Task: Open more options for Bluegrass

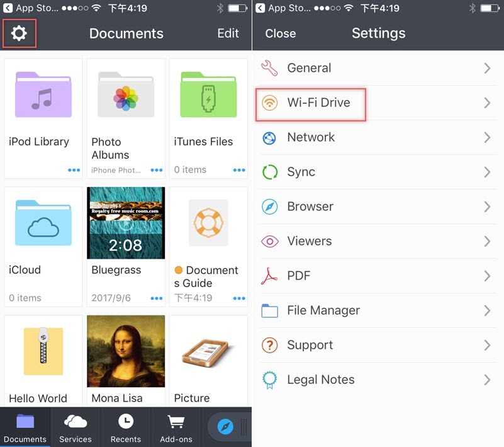Action: point(157,298)
